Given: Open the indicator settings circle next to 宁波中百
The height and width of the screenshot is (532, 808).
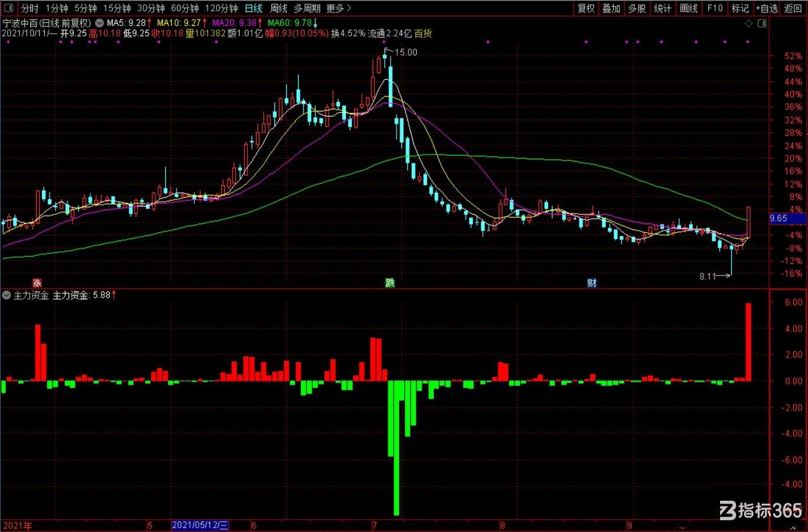Looking at the screenshot, I should (99, 23).
